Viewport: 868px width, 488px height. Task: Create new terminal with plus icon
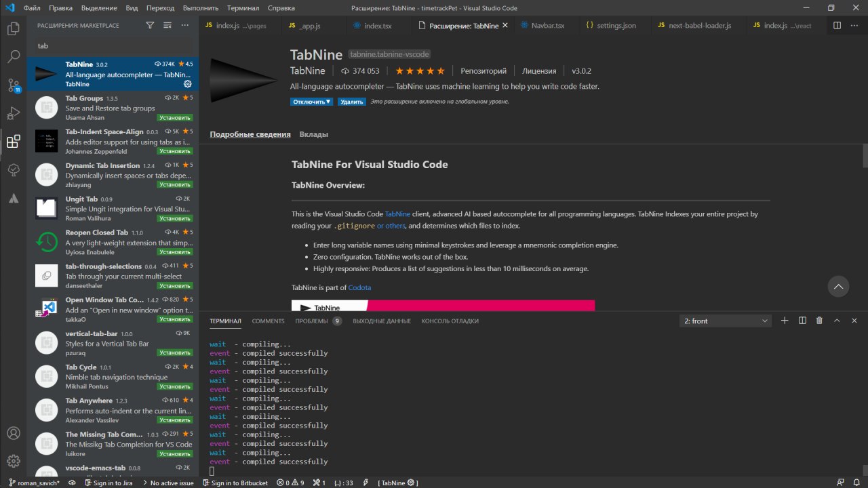click(x=785, y=321)
